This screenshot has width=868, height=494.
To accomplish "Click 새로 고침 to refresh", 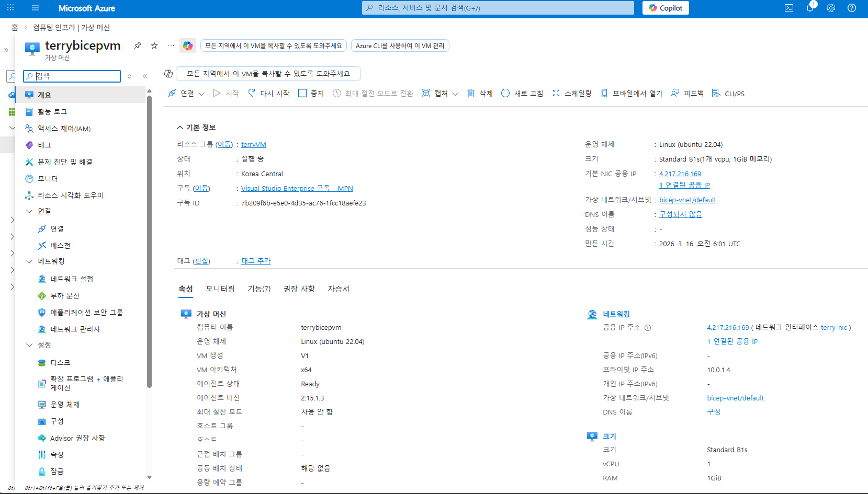I will pos(522,93).
